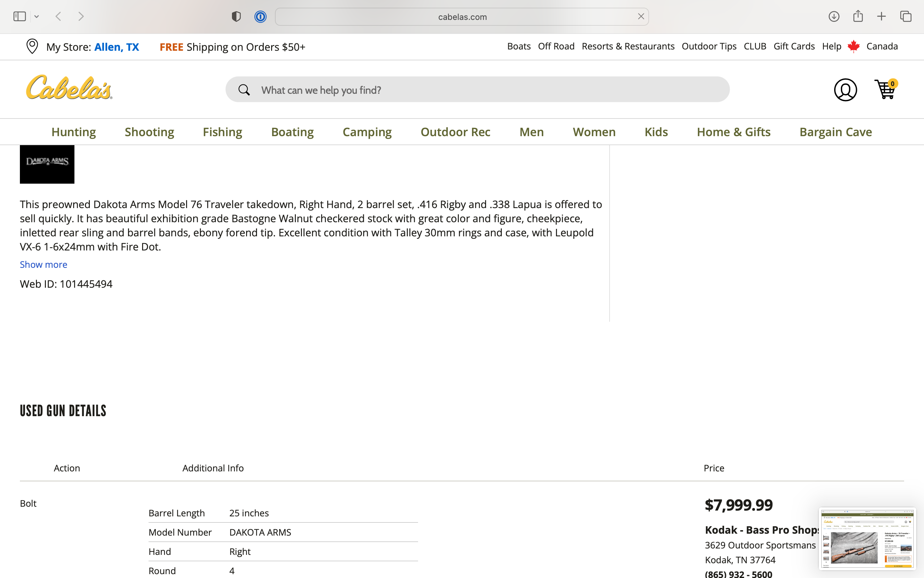Open the Share menu icon
This screenshot has height=578, width=924.
(x=858, y=16)
